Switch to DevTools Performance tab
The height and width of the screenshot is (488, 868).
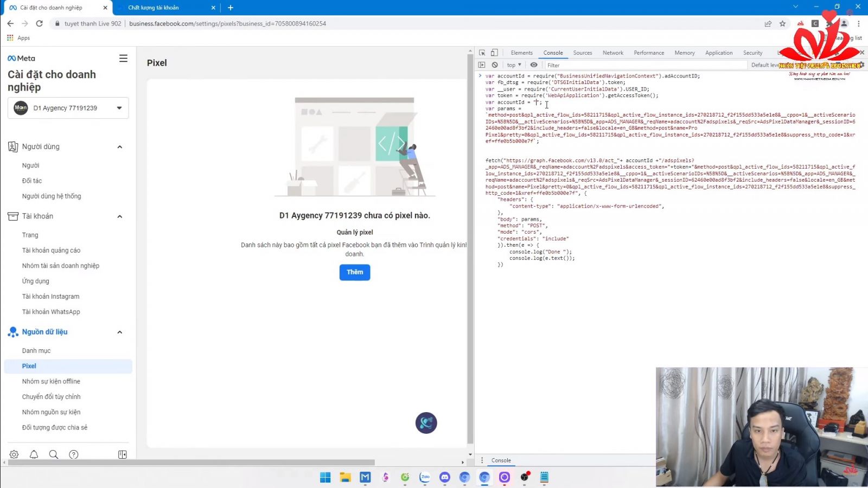(x=649, y=53)
